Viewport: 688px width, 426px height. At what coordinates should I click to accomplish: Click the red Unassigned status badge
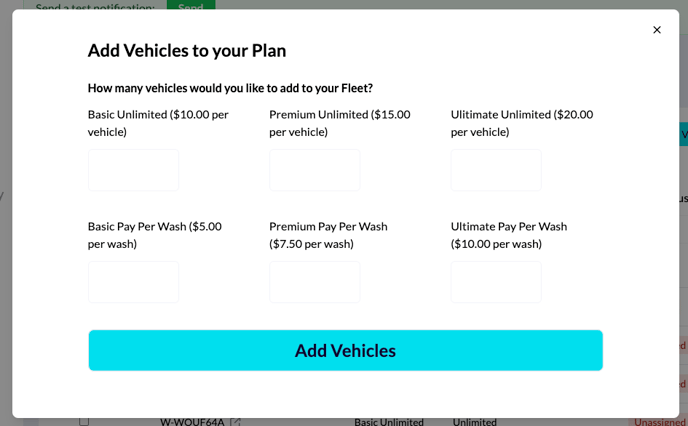click(658, 422)
